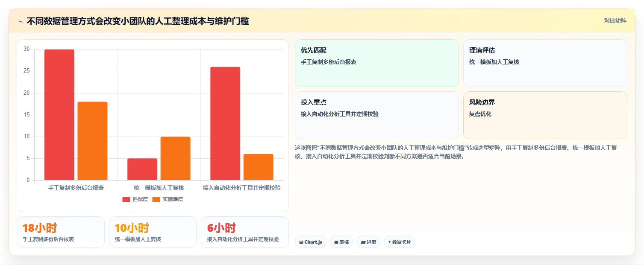Click the y-axis tick value 30
The width and height of the screenshot is (644, 265).
[26, 49]
